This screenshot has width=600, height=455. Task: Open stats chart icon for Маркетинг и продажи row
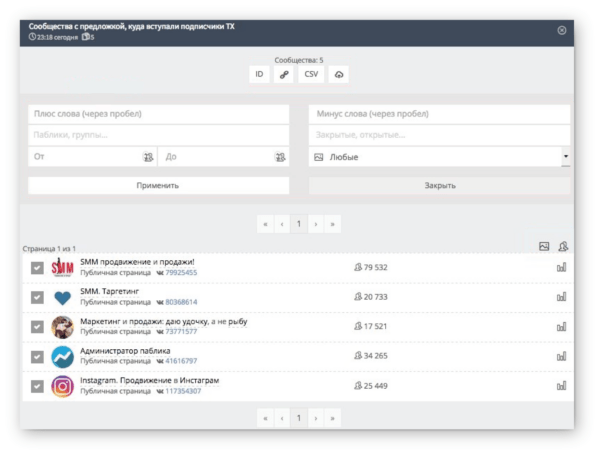561,327
